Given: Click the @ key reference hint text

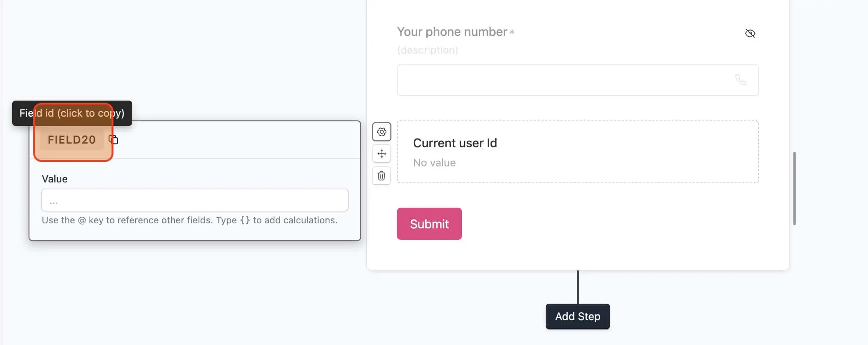Looking at the screenshot, I should click(x=190, y=220).
